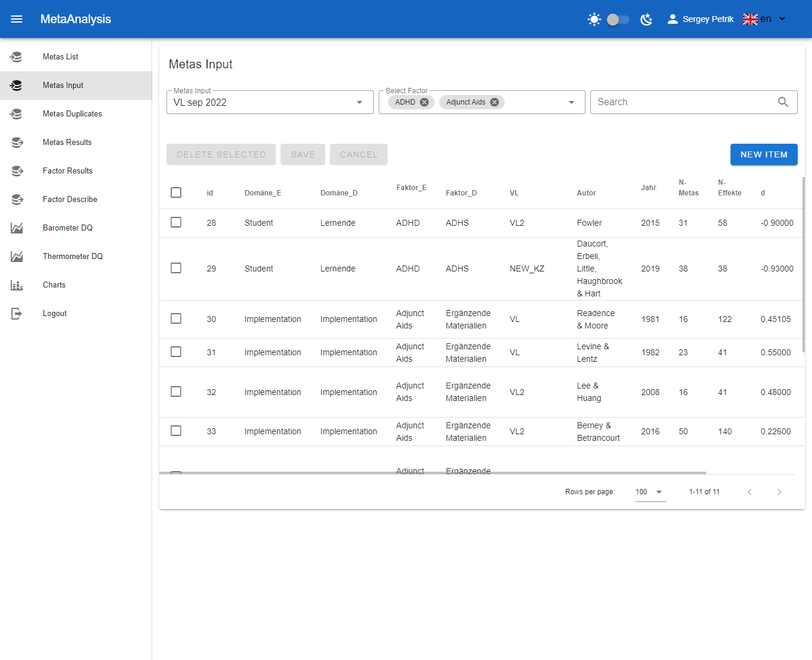Expand the Select Factor dropdown arrow
This screenshot has width=812, height=660.
571,102
